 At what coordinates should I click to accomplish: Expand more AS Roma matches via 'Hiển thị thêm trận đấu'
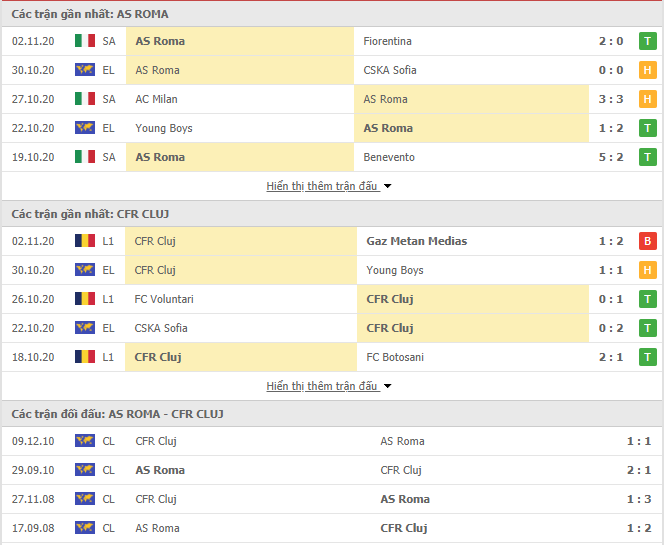pos(322,186)
